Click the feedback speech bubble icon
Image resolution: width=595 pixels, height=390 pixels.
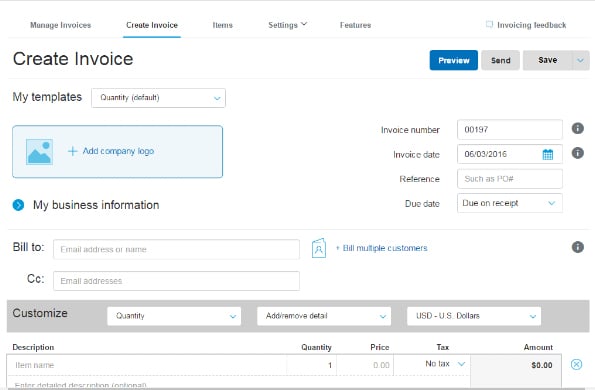489,25
